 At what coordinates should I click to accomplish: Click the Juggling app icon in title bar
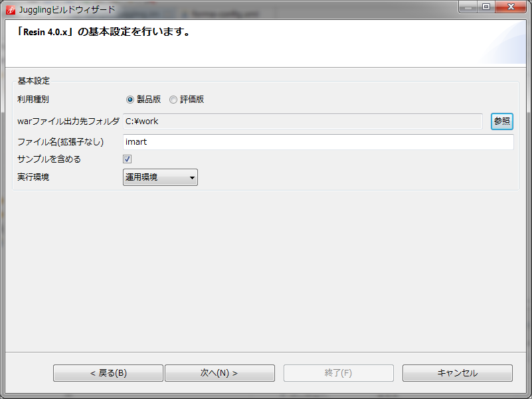click(x=11, y=10)
